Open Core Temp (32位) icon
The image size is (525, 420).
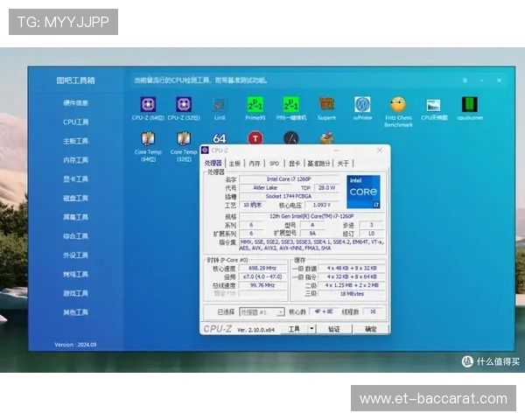[x=184, y=138]
